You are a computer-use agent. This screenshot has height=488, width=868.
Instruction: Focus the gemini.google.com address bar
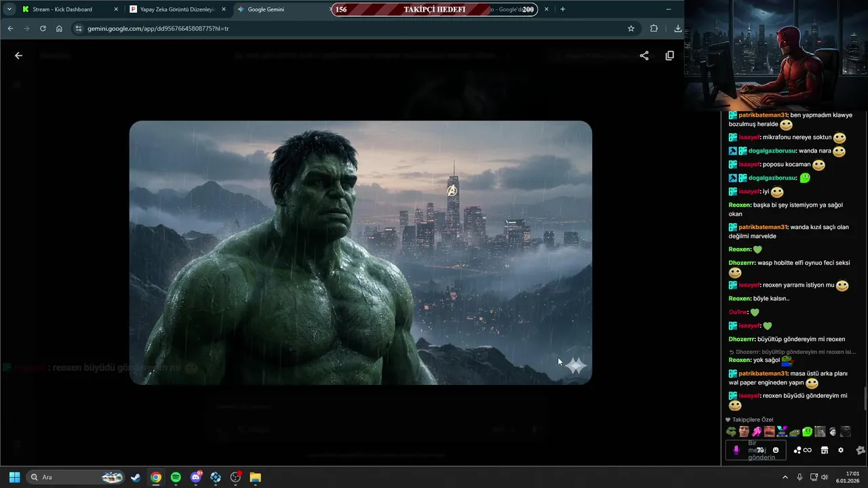(356, 28)
